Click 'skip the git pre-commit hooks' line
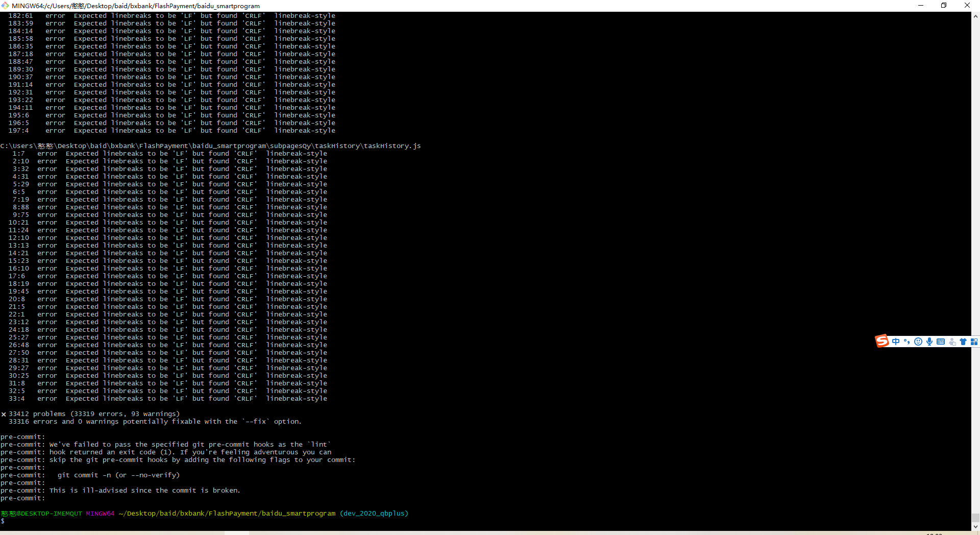Viewport: 980px width, 535px height. click(x=178, y=460)
